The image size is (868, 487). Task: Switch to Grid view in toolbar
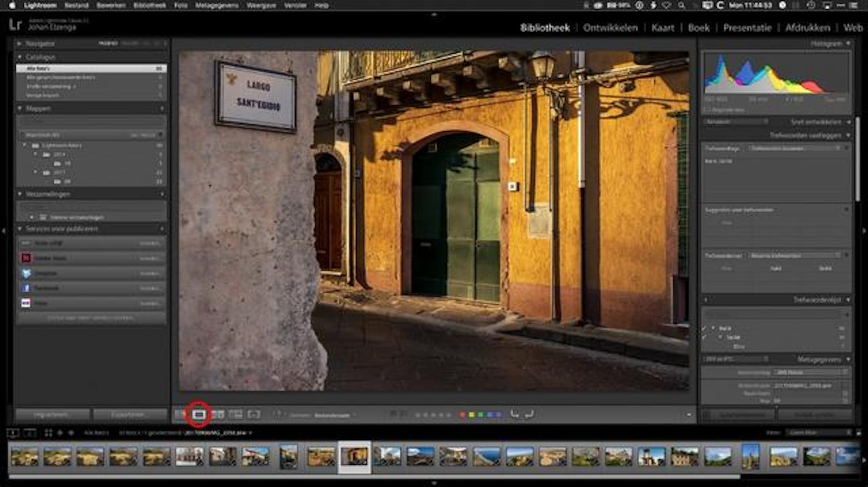[x=180, y=414]
